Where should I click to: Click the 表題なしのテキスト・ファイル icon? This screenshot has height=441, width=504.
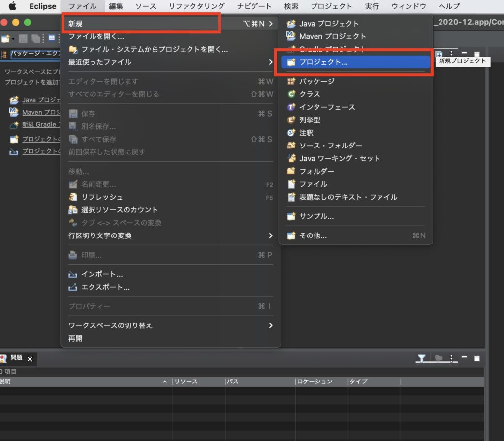(x=291, y=197)
